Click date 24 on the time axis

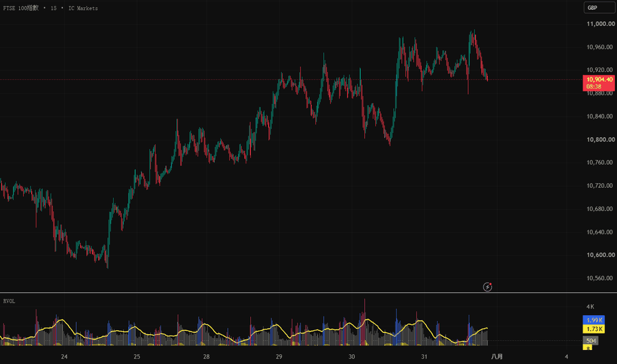[64, 357]
